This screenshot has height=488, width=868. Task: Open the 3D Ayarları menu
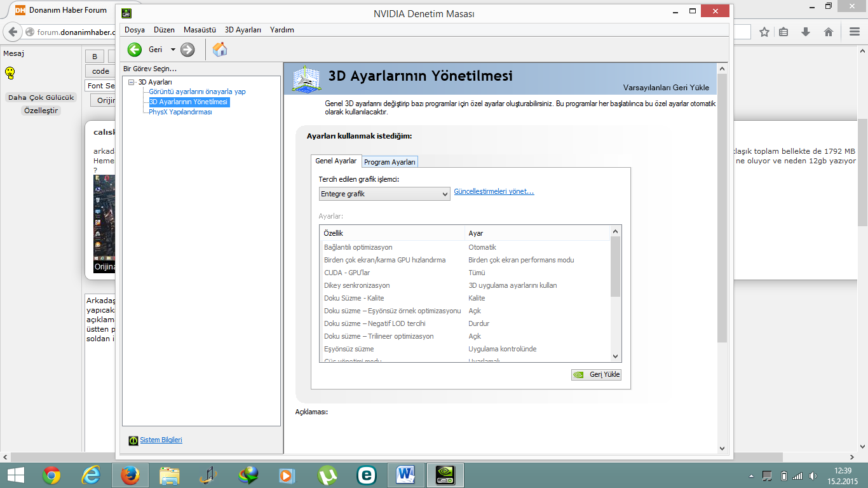pyautogui.click(x=243, y=30)
